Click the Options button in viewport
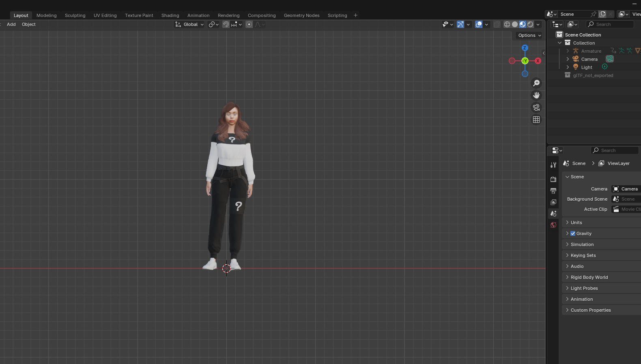Screen dimensions: 641x364 529,35
